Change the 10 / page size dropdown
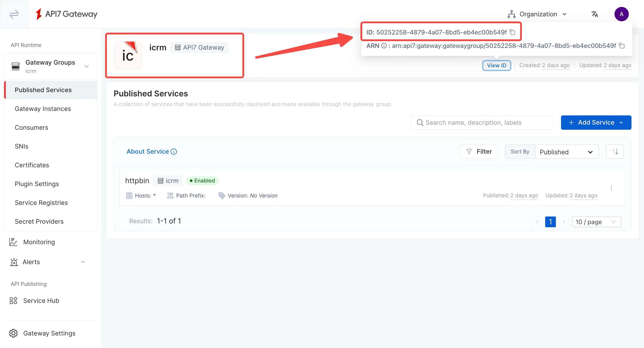Screen dimensions: 644x348 [x=596, y=222]
